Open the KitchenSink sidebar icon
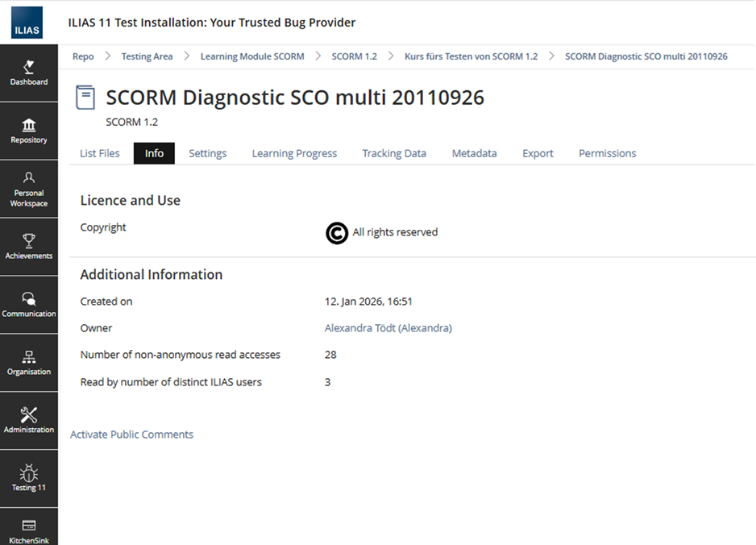The width and height of the screenshot is (756, 545). pos(29,526)
